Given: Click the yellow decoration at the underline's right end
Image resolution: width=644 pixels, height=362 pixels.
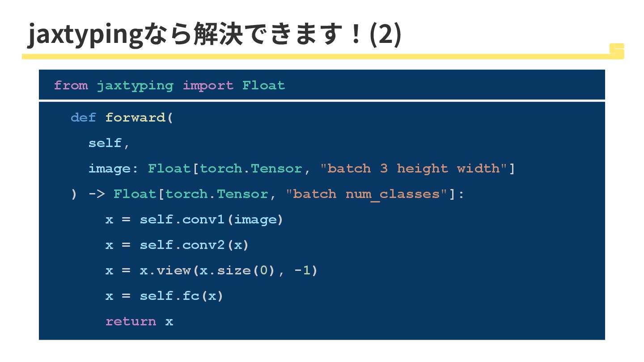Looking at the screenshot, I should [617, 51].
